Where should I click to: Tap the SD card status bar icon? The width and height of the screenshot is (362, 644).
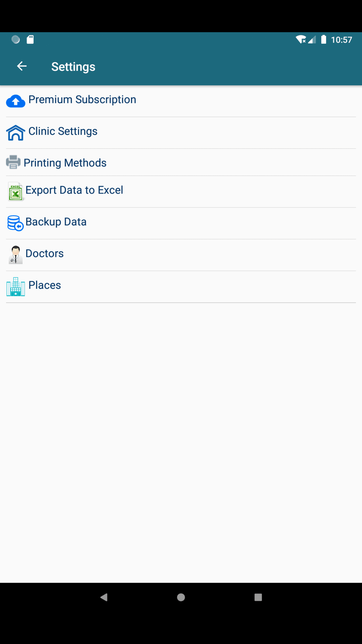click(x=30, y=40)
